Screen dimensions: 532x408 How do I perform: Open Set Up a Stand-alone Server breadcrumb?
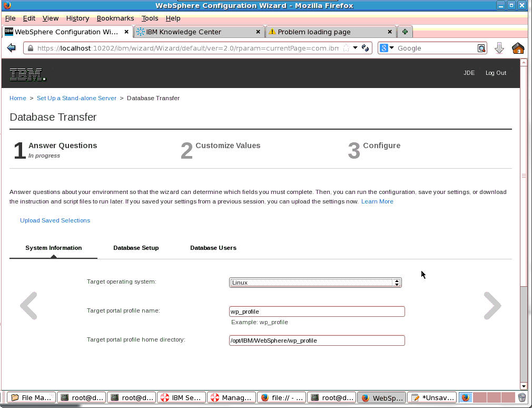[76, 98]
